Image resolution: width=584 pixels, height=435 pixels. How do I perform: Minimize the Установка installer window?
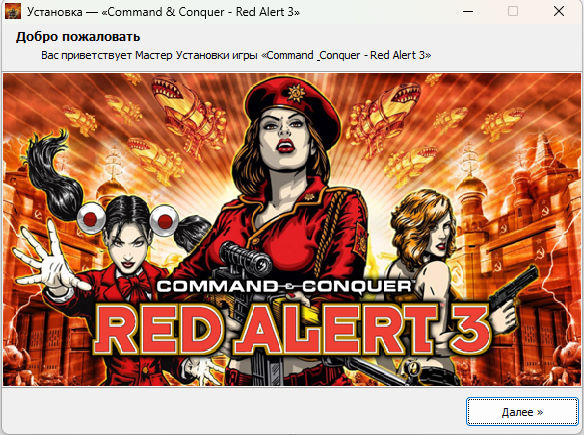point(468,12)
